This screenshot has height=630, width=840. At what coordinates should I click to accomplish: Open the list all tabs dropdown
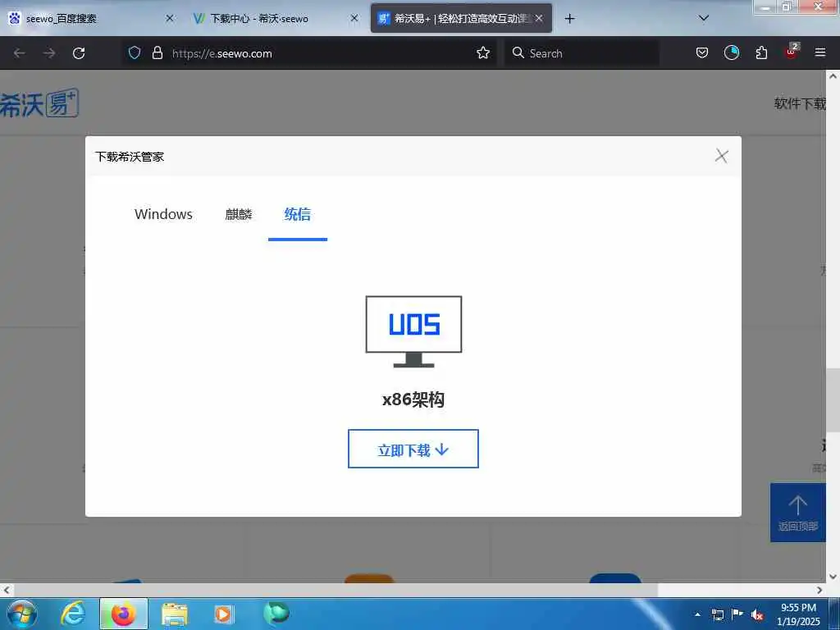(704, 18)
